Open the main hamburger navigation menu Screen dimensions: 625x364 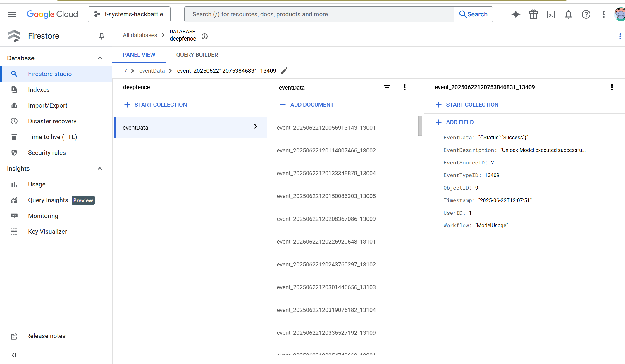pos(12,14)
